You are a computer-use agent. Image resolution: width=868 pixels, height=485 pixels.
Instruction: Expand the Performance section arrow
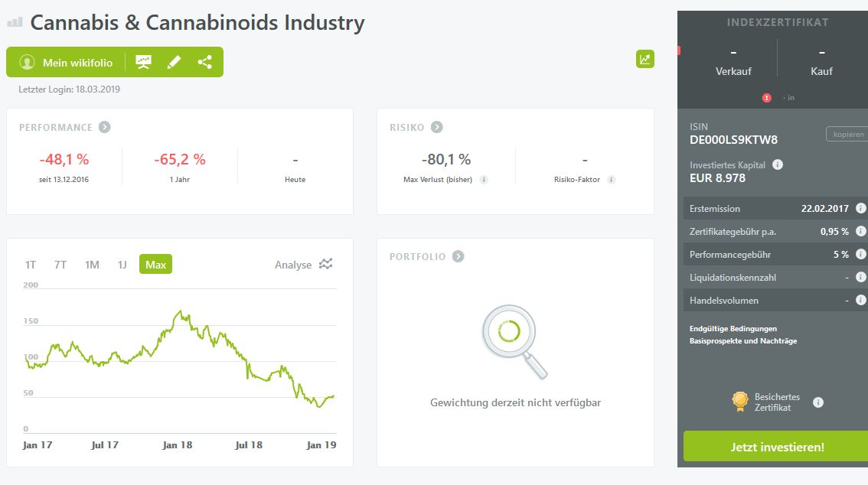pos(104,127)
